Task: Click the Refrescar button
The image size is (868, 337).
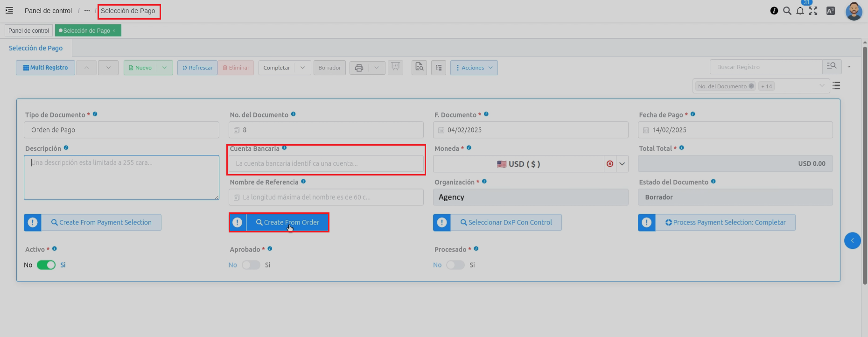Action: tap(197, 68)
